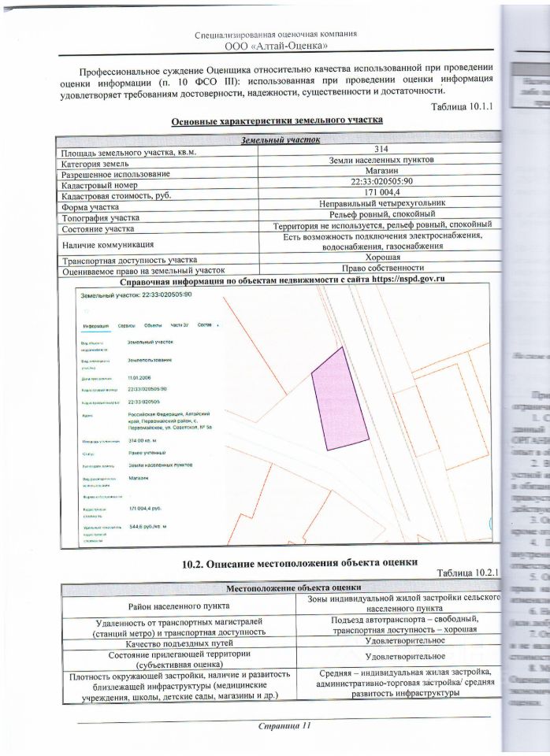The height and width of the screenshot is (756, 550).
Task: Click the tab-scroll arrow after Состав
Action: pyautogui.click(x=217, y=325)
